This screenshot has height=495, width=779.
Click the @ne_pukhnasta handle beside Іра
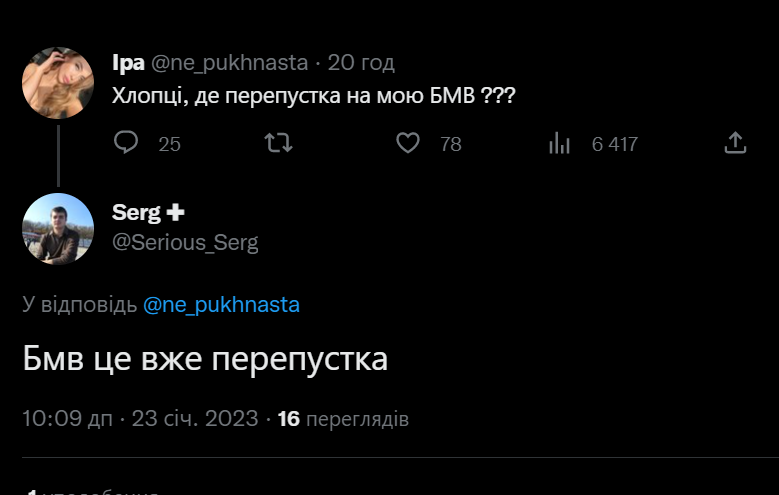tap(229, 63)
